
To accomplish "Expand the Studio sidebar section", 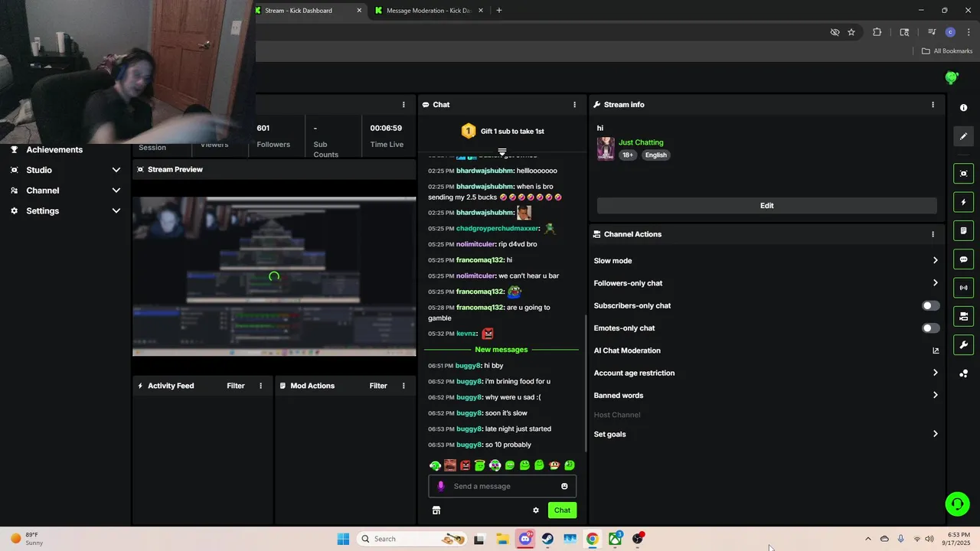I will pyautogui.click(x=116, y=170).
